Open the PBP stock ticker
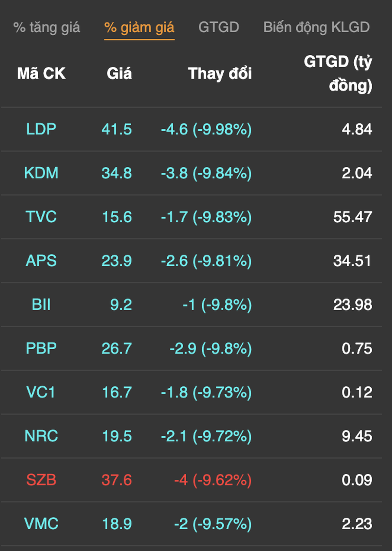 click(x=41, y=348)
